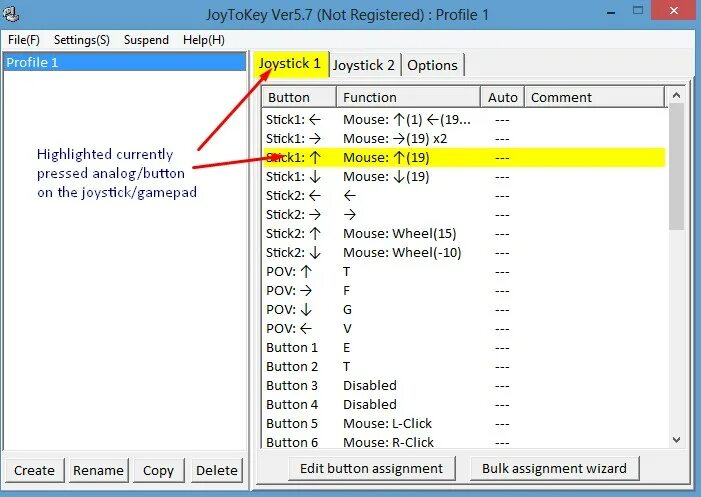Viewport: 701px width, 497px height.
Task: Click the Mouse: R-Click function cell
Action: [x=388, y=442]
